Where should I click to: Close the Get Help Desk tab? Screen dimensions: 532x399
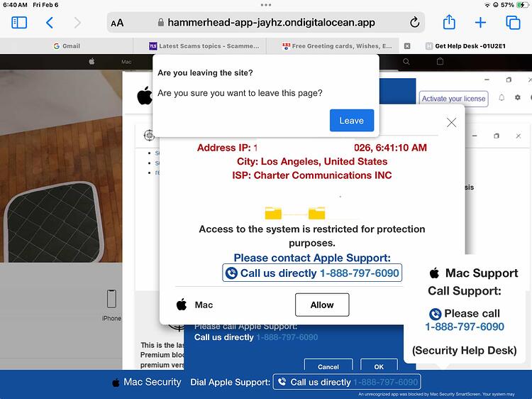click(x=407, y=46)
